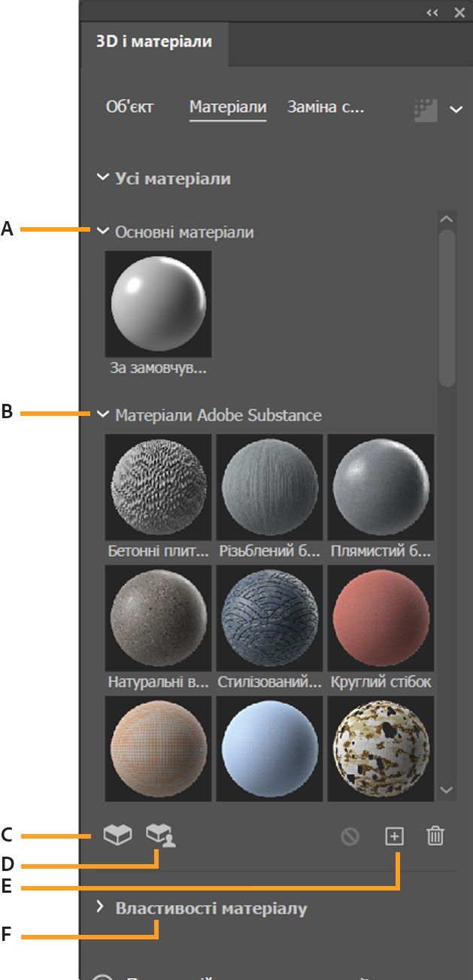Select the Плямистий б... material thumbnail

(x=381, y=487)
